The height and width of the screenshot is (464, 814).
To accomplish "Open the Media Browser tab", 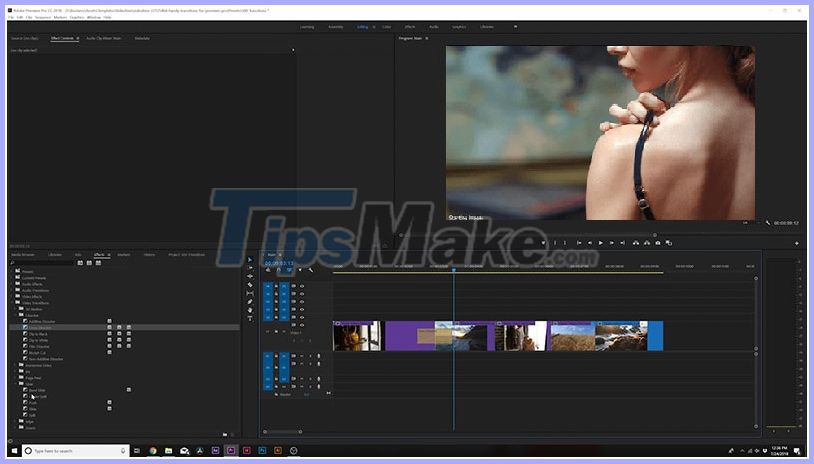I will [23, 255].
